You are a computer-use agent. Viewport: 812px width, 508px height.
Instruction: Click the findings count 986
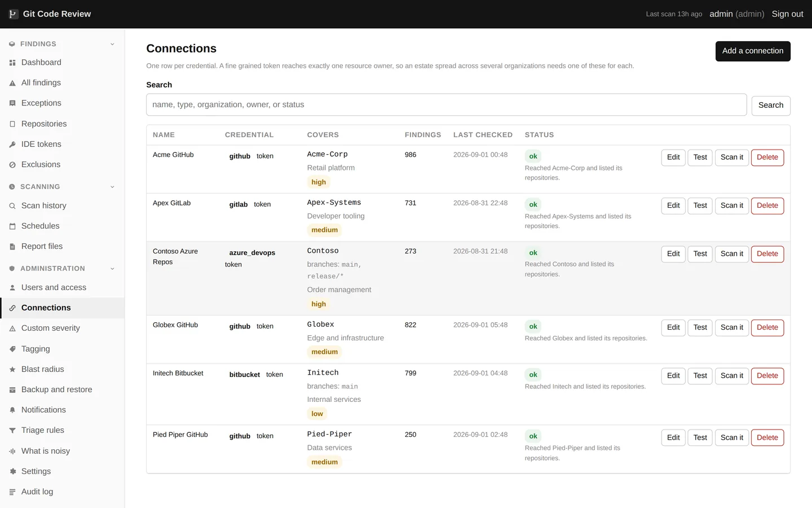coord(411,155)
